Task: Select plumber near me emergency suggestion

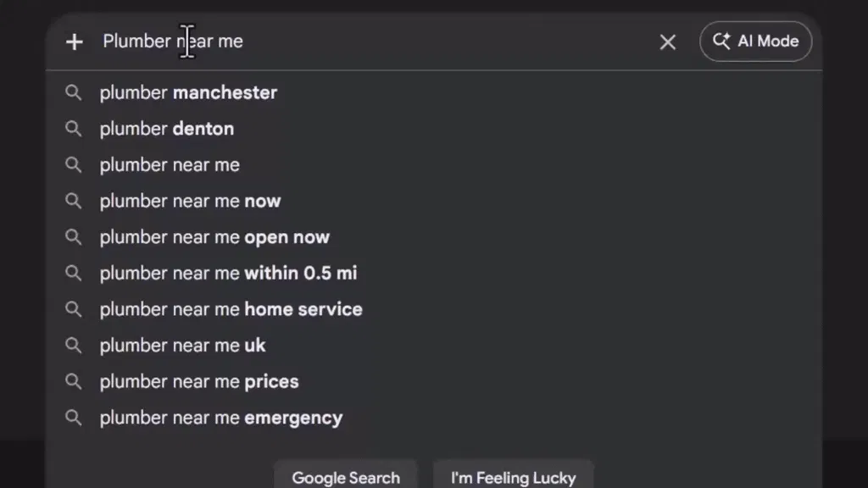Action: pos(434,418)
